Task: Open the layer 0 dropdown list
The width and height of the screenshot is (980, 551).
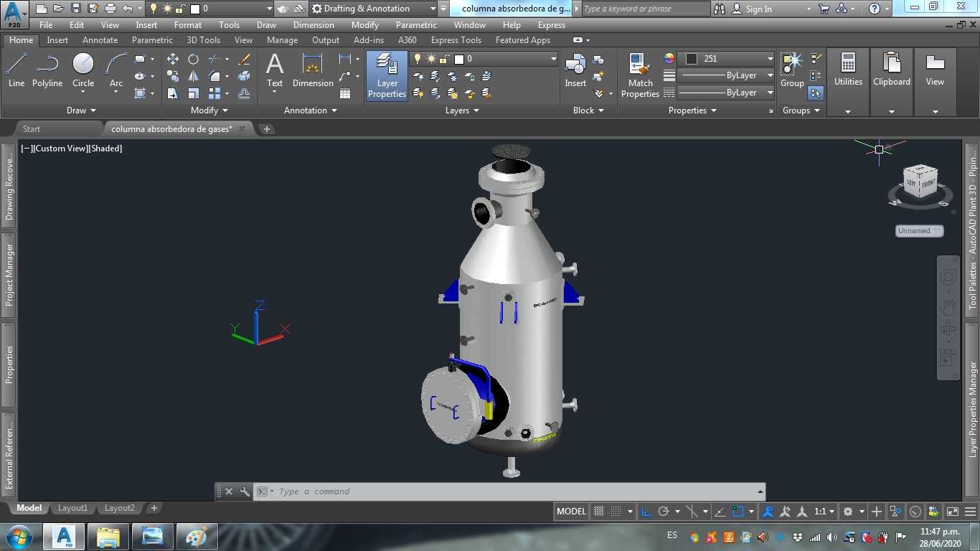Action: coord(554,59)
